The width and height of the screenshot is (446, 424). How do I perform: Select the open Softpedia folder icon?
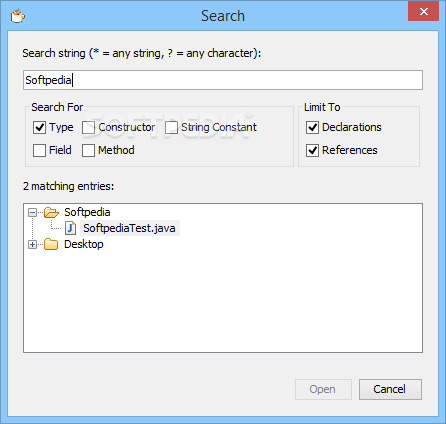(51, 212)
